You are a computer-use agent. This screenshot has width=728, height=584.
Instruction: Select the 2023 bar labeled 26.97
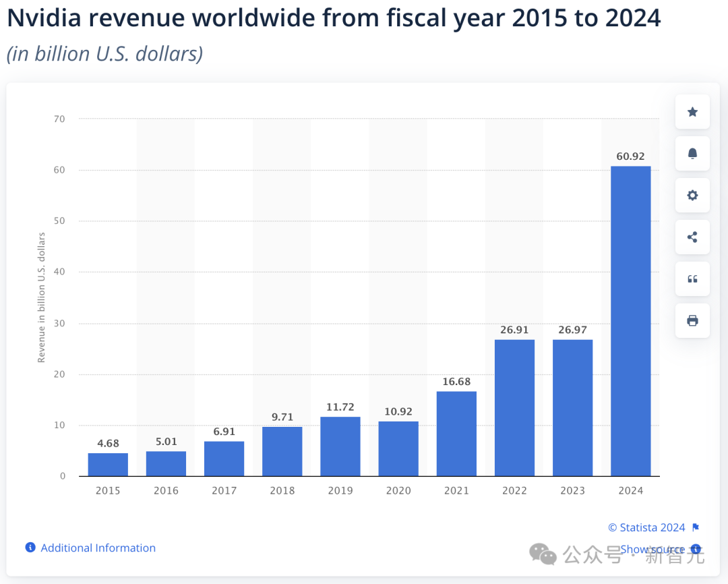pos(572,408)
